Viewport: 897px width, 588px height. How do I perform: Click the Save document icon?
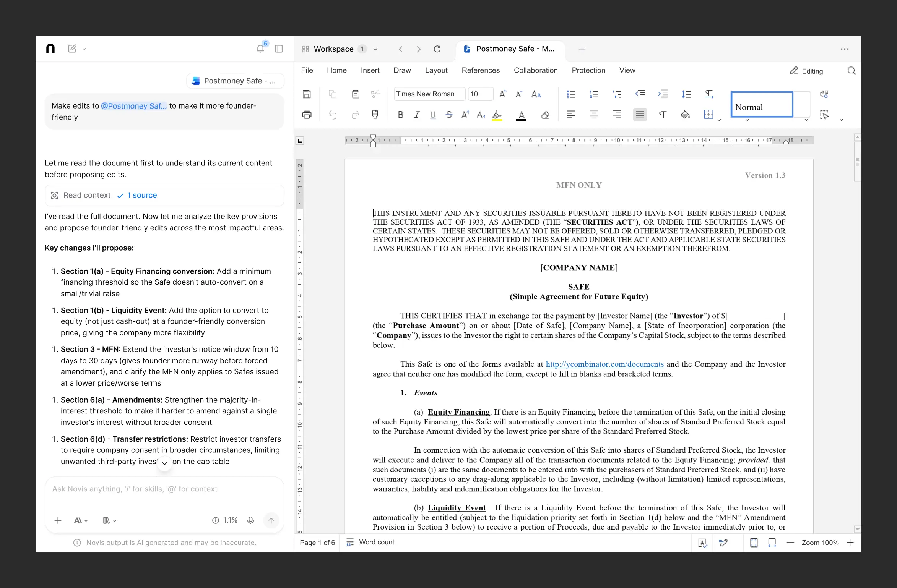click(307, 94)
